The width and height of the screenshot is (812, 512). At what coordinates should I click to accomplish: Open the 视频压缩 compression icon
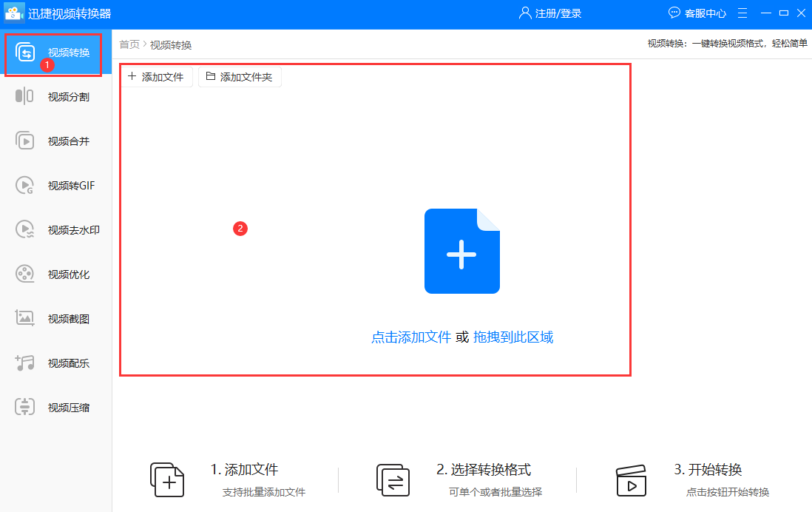pos(24,408)
